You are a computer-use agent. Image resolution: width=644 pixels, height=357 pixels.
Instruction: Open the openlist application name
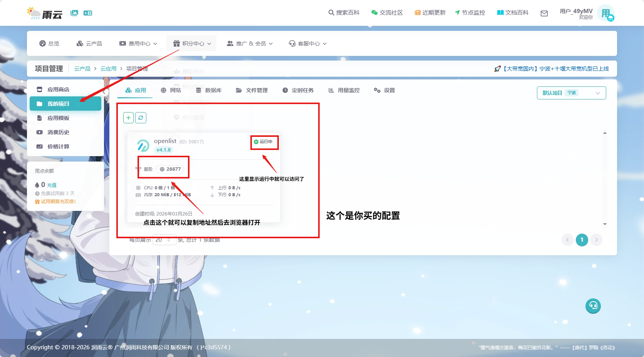pos(165,141)
